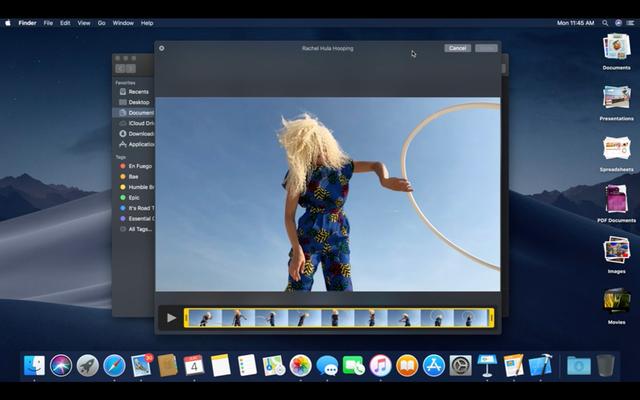Select the orange Bae tag
Screen dimensions: 640x400
[134, 177]
